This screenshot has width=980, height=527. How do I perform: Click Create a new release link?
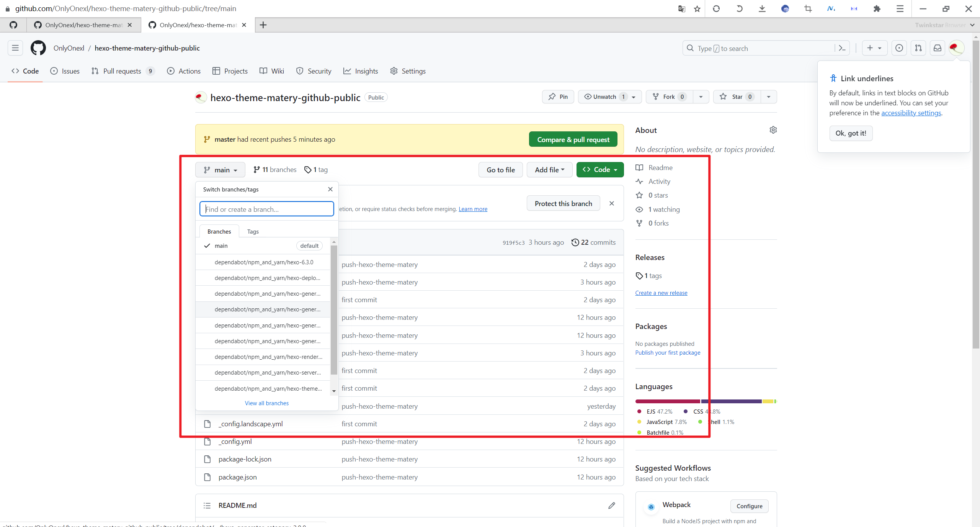point(661,293)
